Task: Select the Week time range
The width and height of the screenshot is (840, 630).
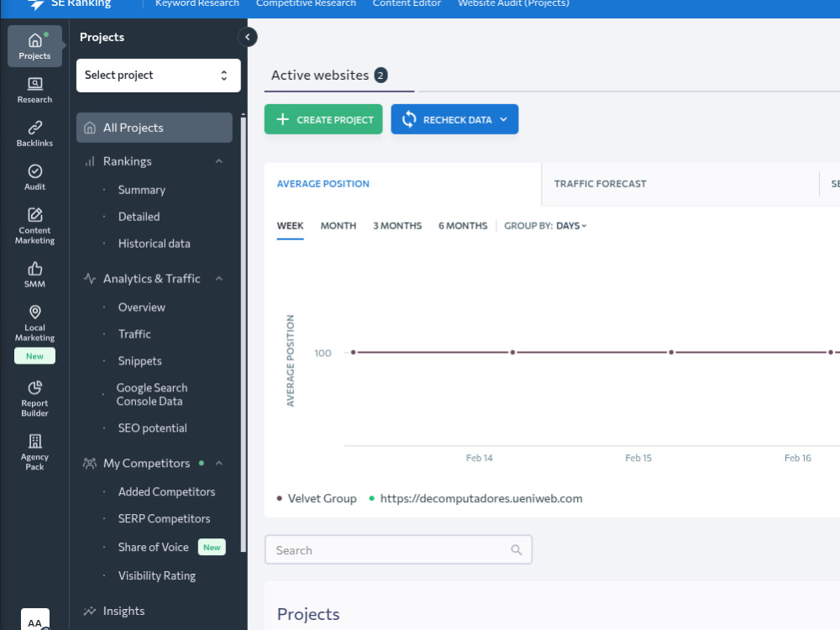Action: (x=290, y=225)
